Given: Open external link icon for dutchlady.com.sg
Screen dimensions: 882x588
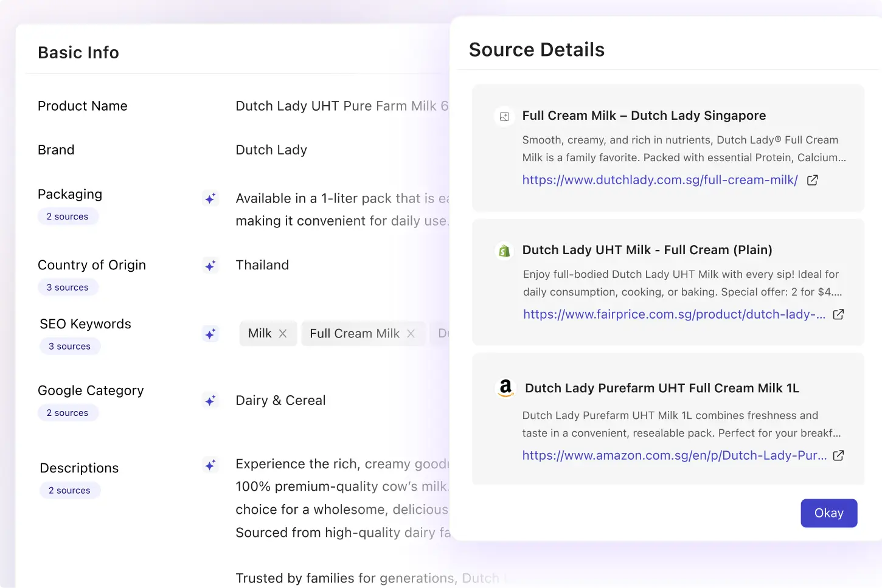Looking at the screenshot, I should pyautogui.click(x=812, y=180).
